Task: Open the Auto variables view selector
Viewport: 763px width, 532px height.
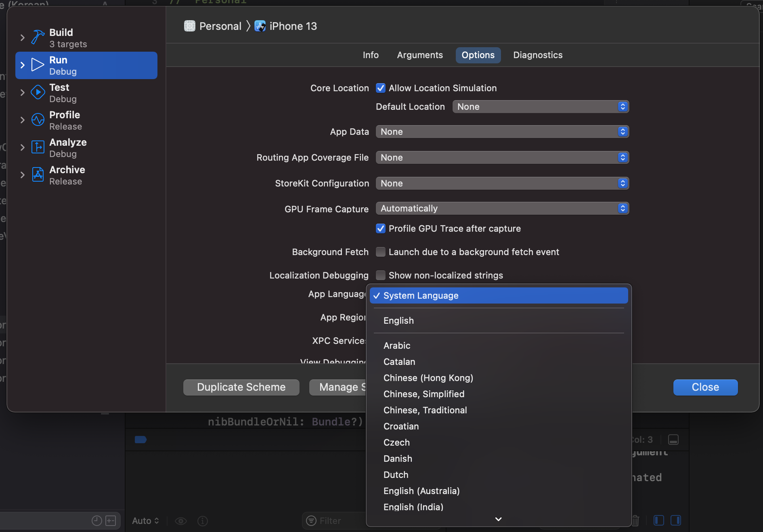Action: [145, 521]
